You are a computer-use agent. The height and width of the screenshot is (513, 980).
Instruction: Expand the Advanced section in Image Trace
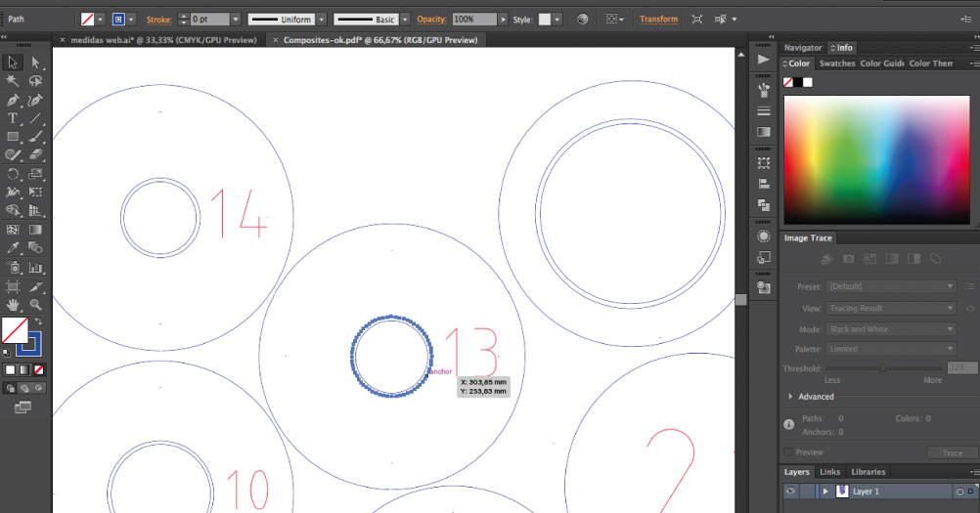790,397
